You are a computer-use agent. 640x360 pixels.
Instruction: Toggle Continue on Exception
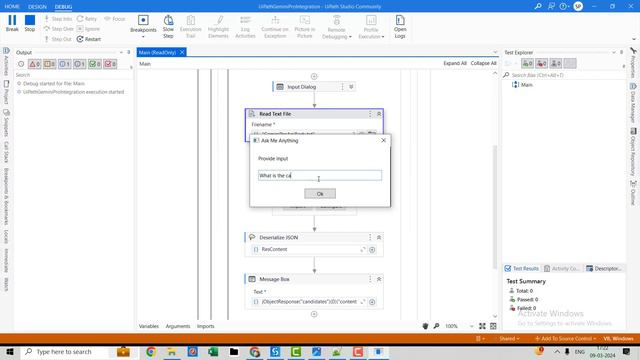275,27
